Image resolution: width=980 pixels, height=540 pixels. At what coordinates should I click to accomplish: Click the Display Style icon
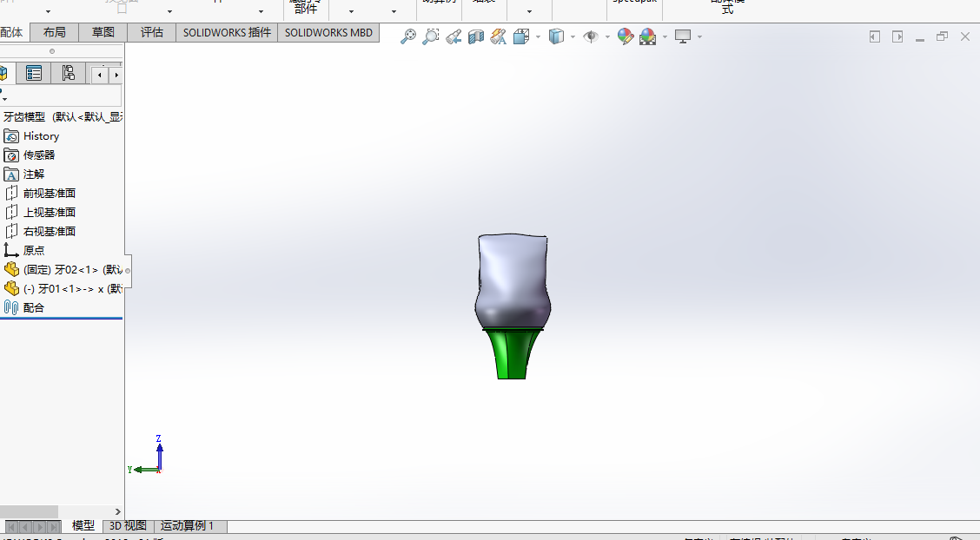coord(556,36)
